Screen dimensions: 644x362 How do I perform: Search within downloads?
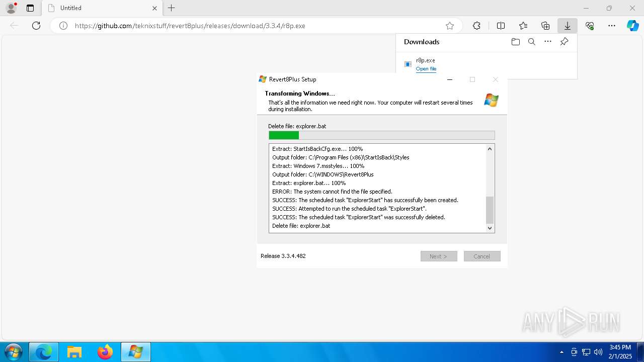[532, 42]
